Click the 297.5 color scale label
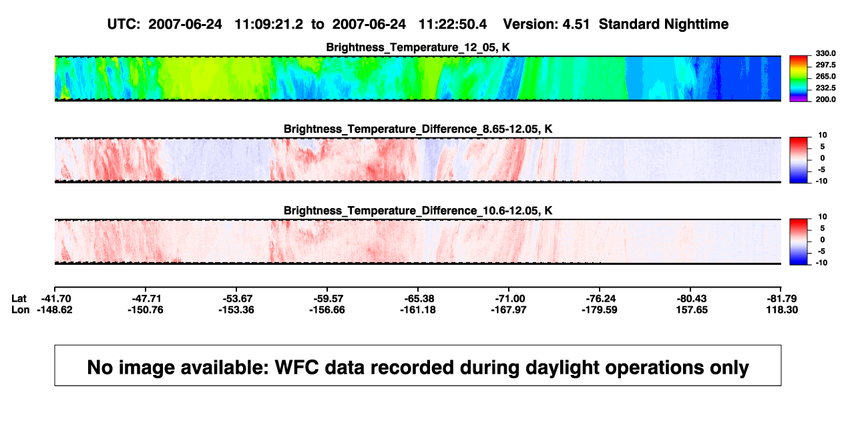Viewport: 868px width, 445px height. click(x=827, y=65)
